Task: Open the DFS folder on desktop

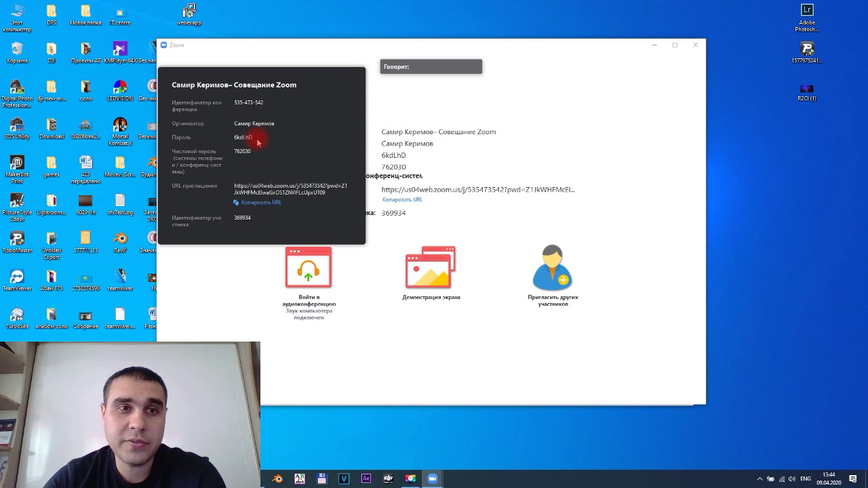Action: pos(52,15)
